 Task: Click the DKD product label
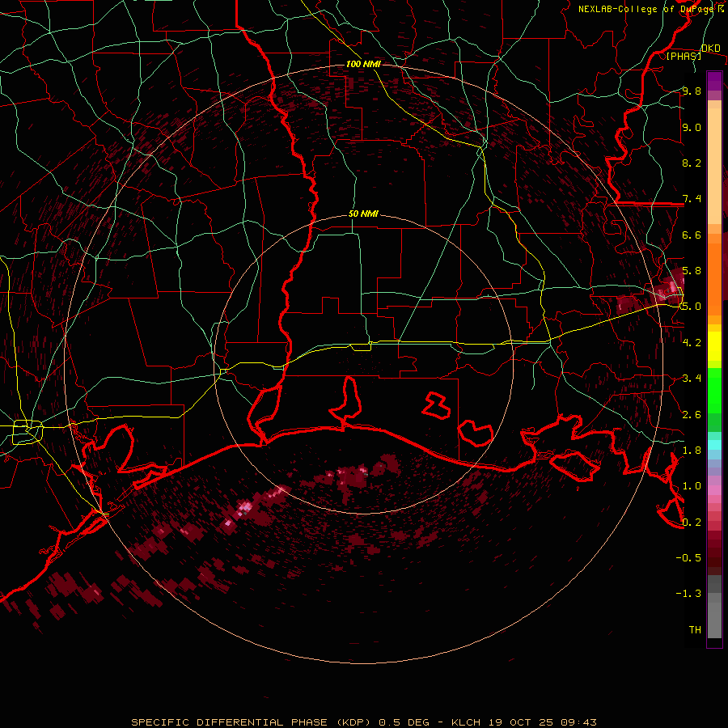click(x=711, y=49)
